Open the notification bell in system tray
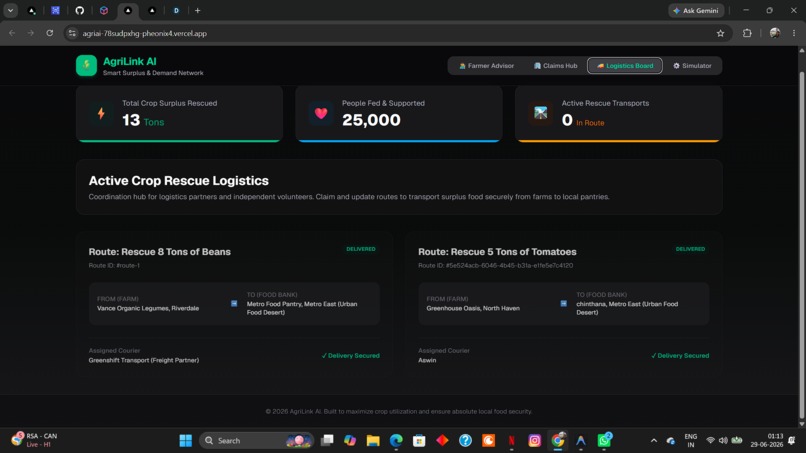The width and height of the screenshot is (806, 453). [792, 441]
